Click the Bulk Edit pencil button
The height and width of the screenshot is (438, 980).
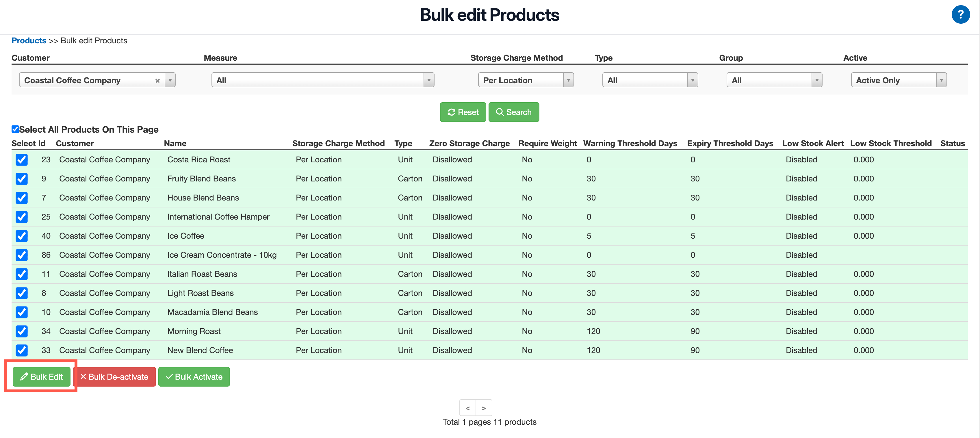click(x=42, y=376)
